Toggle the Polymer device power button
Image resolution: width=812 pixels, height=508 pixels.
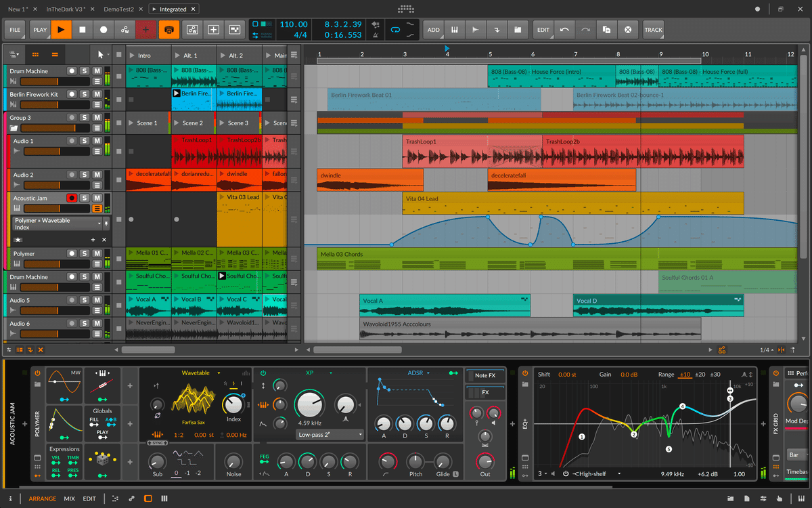pyautogui.click(x=37, y=373)
